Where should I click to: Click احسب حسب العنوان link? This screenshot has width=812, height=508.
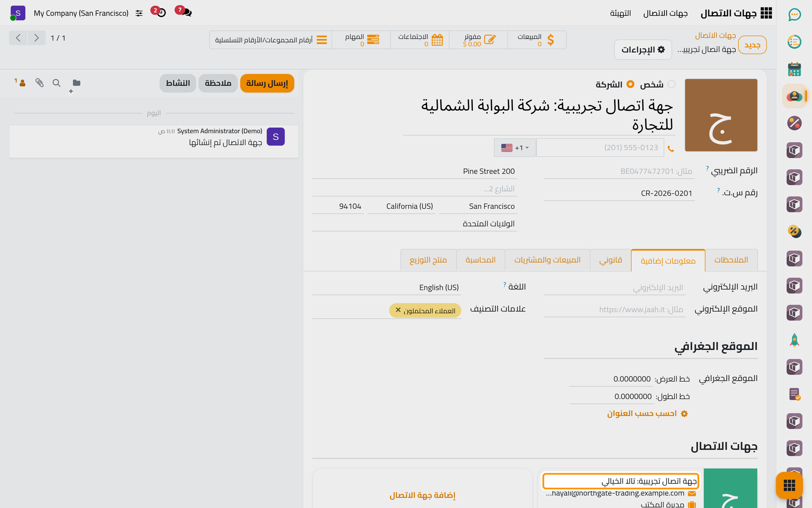(x=647, y=414)
